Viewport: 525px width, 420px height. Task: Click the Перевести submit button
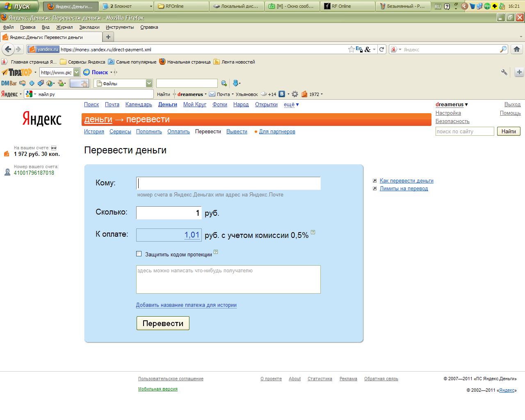click(x=163, y=323)
